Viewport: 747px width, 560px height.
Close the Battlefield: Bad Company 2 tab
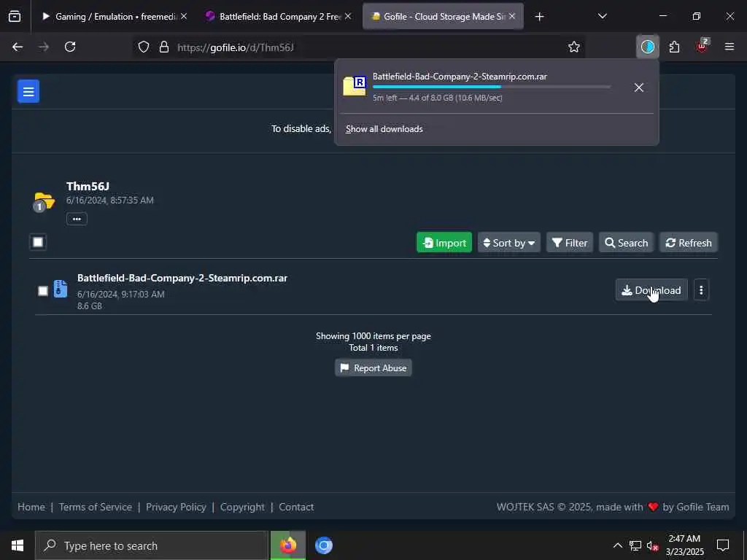(x=348, y=16)
